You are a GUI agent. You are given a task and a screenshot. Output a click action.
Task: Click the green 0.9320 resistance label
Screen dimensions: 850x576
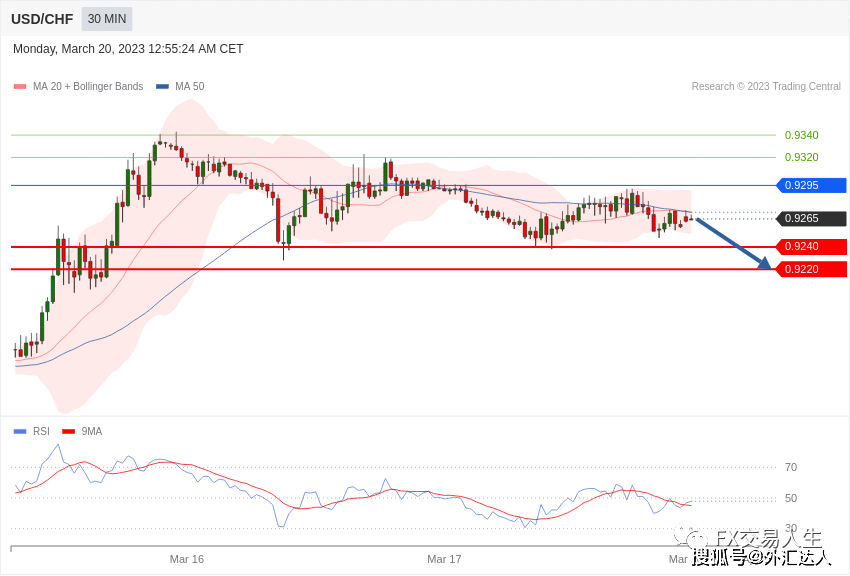(801, 157)
